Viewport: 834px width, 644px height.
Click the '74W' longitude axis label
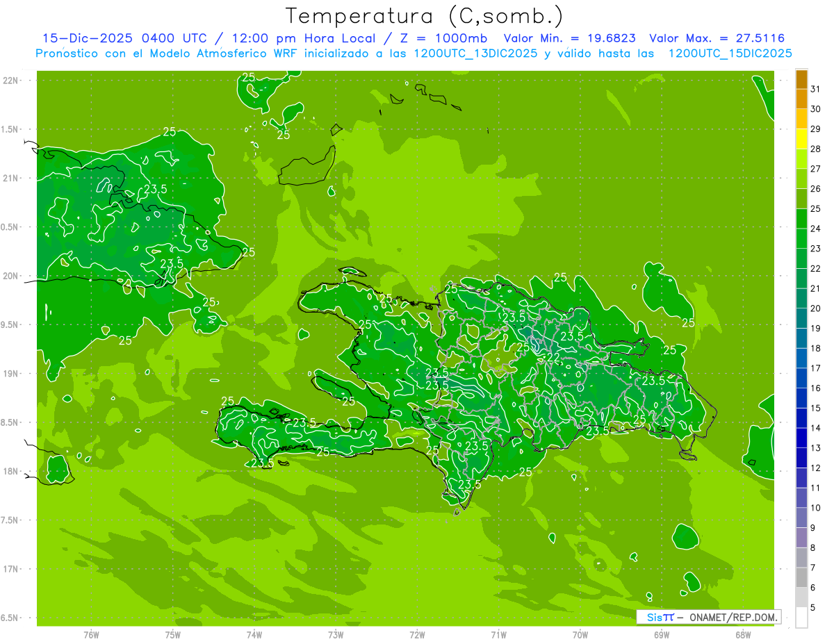click(x=254, y=634)
